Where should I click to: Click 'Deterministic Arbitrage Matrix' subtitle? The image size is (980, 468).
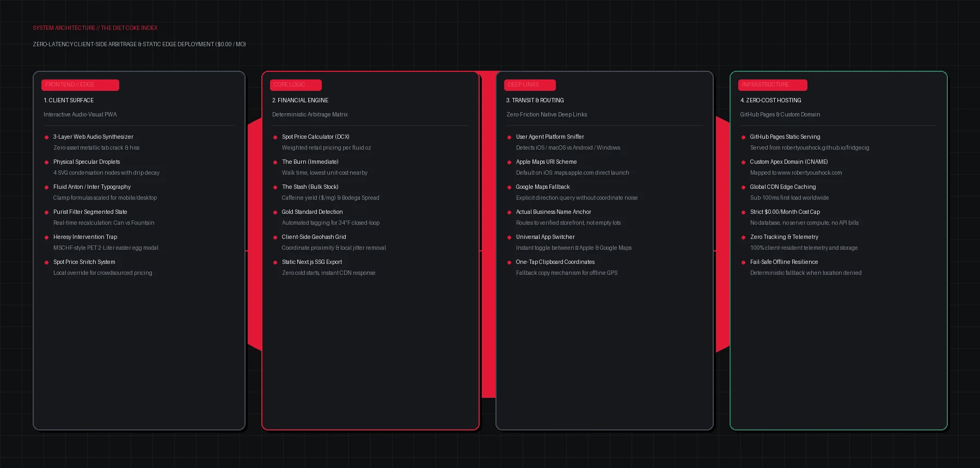point(310,114)
